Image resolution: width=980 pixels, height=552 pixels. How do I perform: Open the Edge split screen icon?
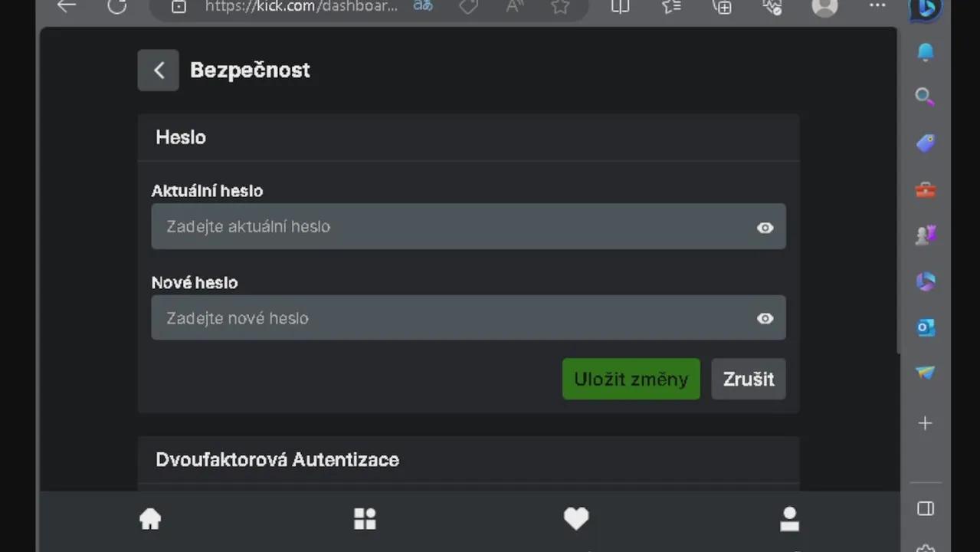click(620, 7)
